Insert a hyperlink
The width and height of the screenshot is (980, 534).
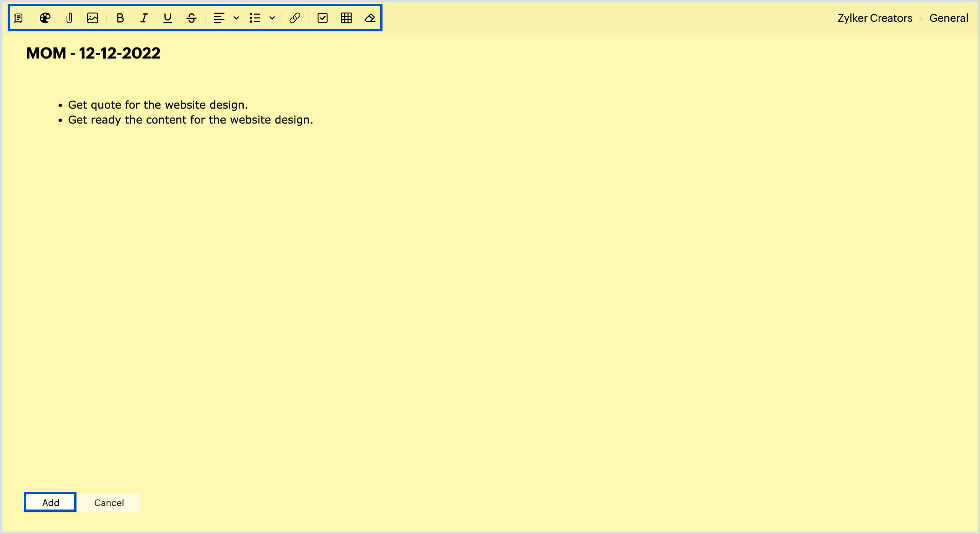295,18
